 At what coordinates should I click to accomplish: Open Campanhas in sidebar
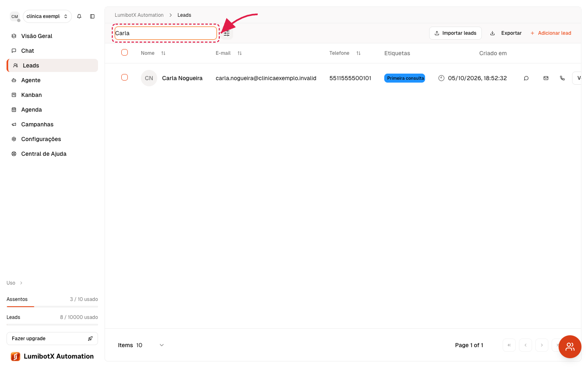(52, 124)
